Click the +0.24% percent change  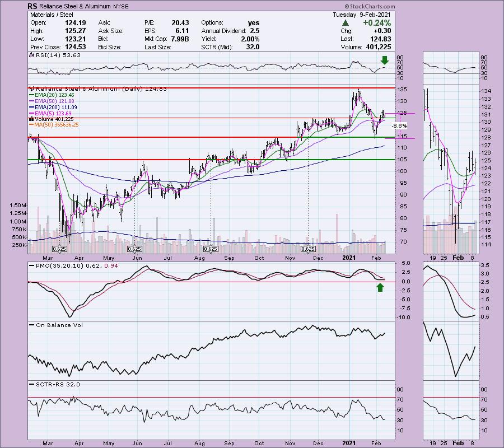pos(377,23)
